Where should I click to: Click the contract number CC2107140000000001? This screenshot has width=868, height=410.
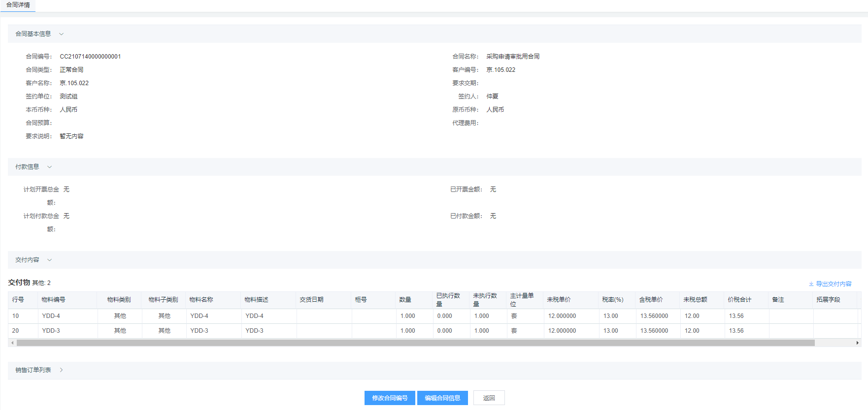90,57
